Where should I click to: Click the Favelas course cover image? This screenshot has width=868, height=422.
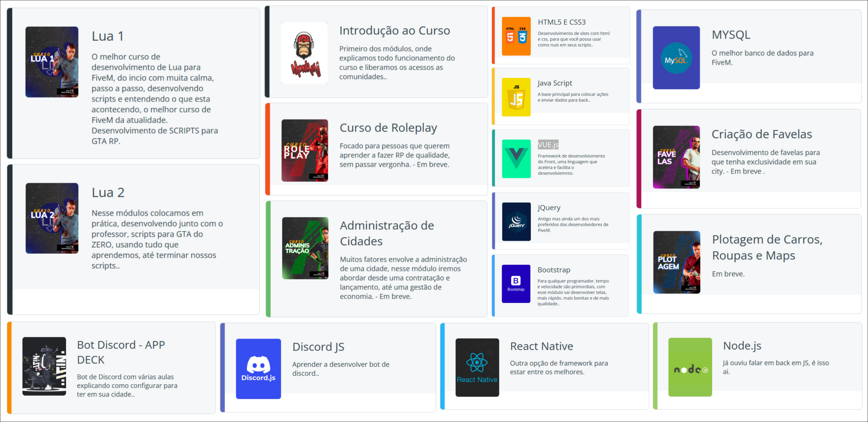coord(676,157)
